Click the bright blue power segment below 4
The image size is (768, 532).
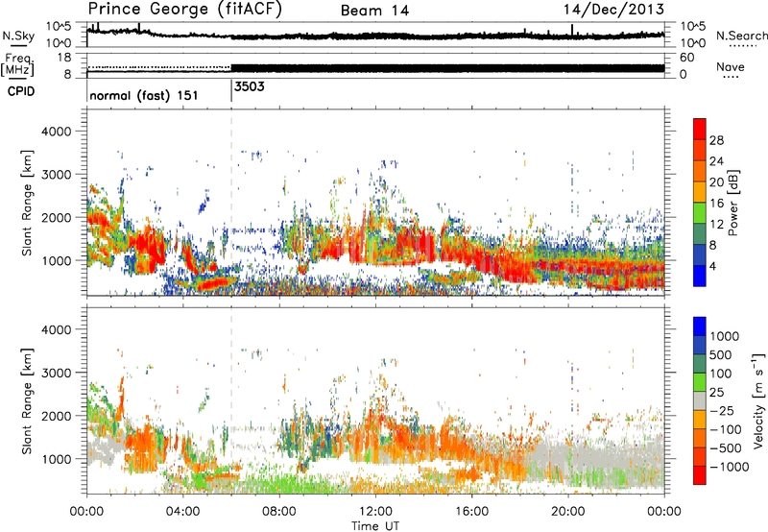[700, 276]
